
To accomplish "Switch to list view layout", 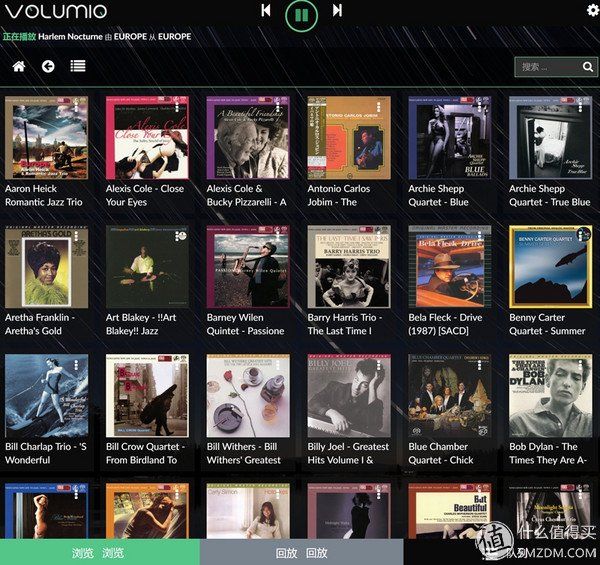I will 78,66.
